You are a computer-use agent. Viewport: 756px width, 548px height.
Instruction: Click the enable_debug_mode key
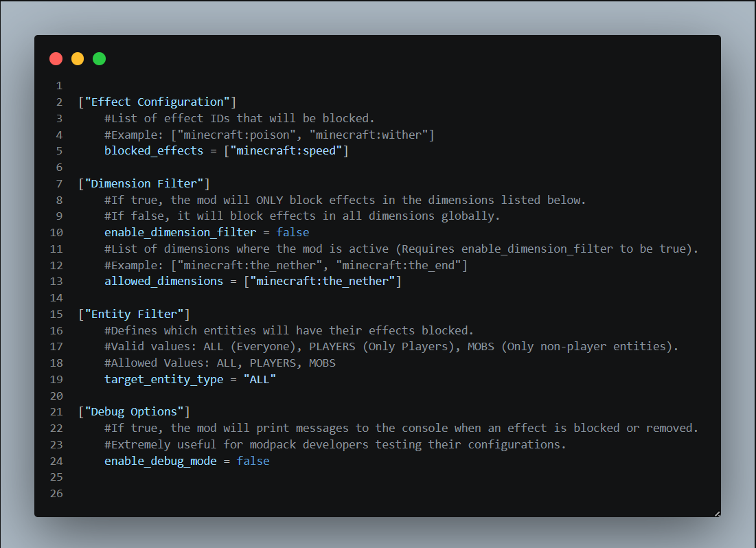161,461
